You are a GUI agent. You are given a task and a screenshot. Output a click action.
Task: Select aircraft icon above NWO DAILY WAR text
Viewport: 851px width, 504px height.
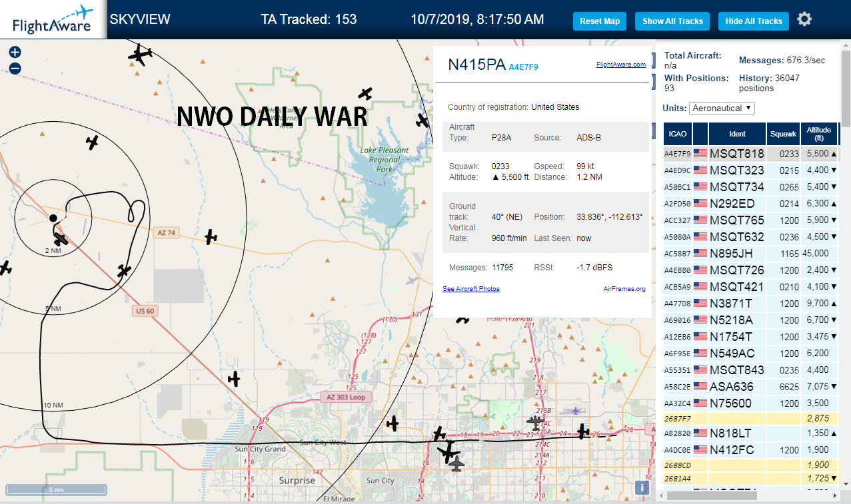pyautogui.click(x=365, y=93)
